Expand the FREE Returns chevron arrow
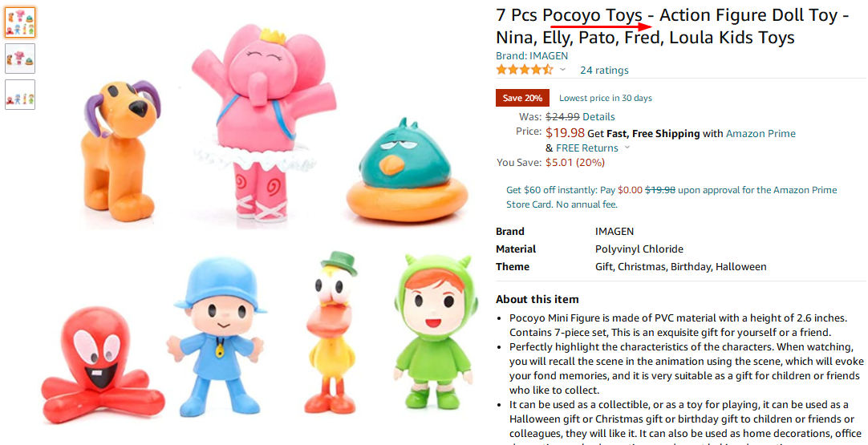This screenshot has height=445, width=868. click(627, 148)
